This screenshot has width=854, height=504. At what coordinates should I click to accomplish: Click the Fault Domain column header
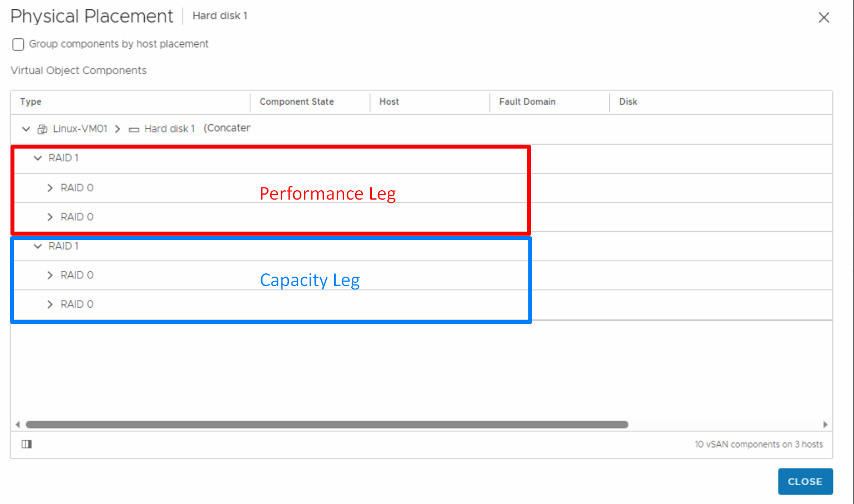point(527,101)
